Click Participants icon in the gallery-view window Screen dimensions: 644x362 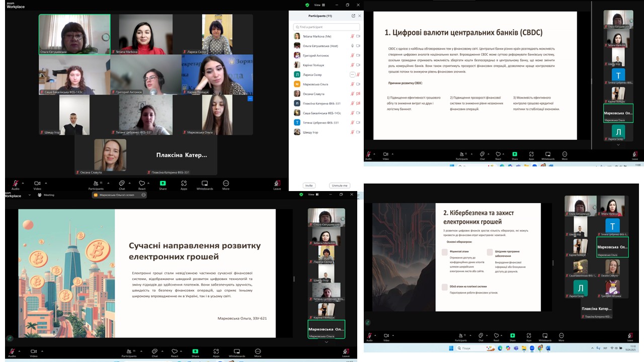[96, 185]
